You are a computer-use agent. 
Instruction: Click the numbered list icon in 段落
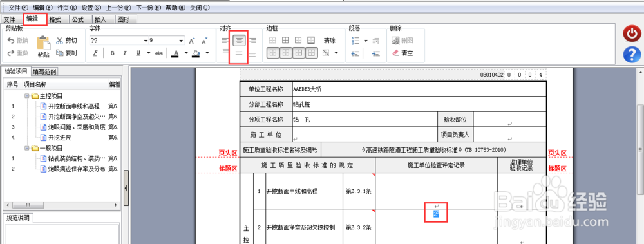tap(355, 41)
